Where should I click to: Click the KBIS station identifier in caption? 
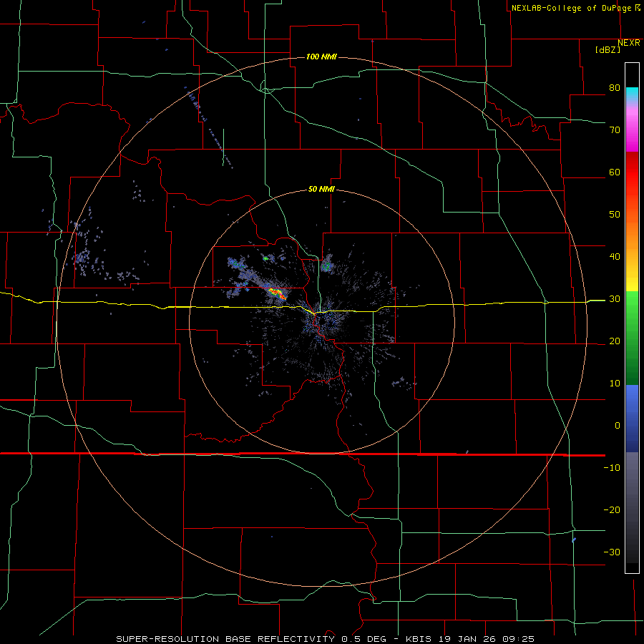point(419,639)
